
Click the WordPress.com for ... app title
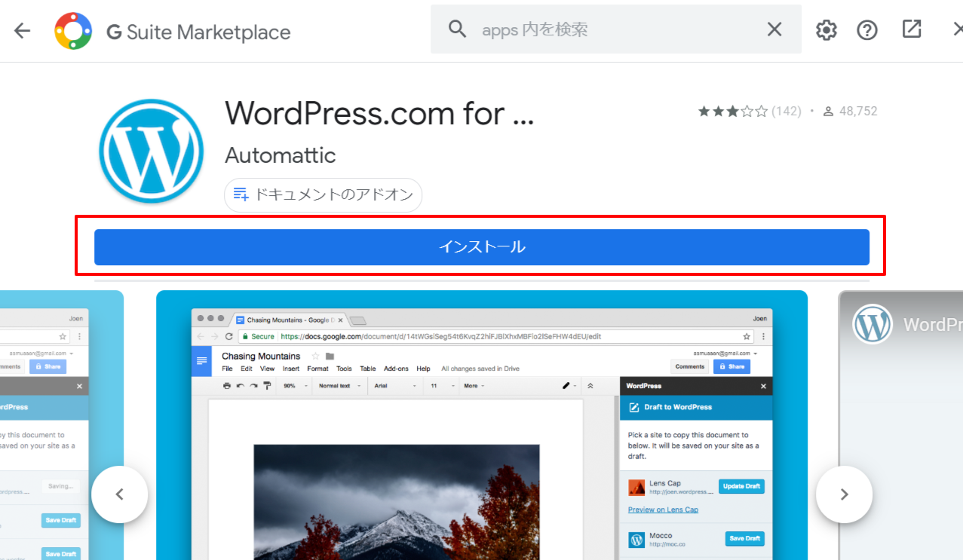pos(379,113)
